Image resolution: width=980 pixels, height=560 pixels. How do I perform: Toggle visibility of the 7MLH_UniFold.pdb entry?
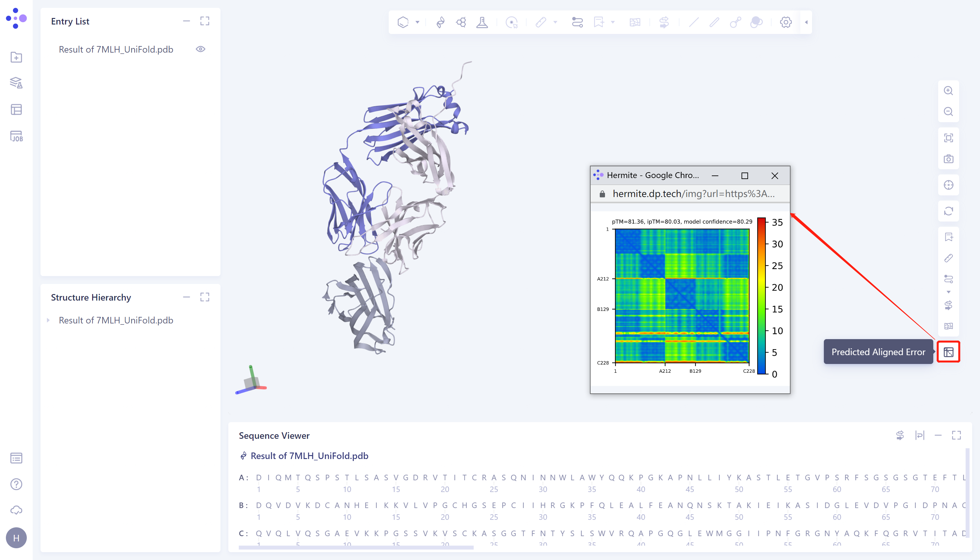(200, 49)
